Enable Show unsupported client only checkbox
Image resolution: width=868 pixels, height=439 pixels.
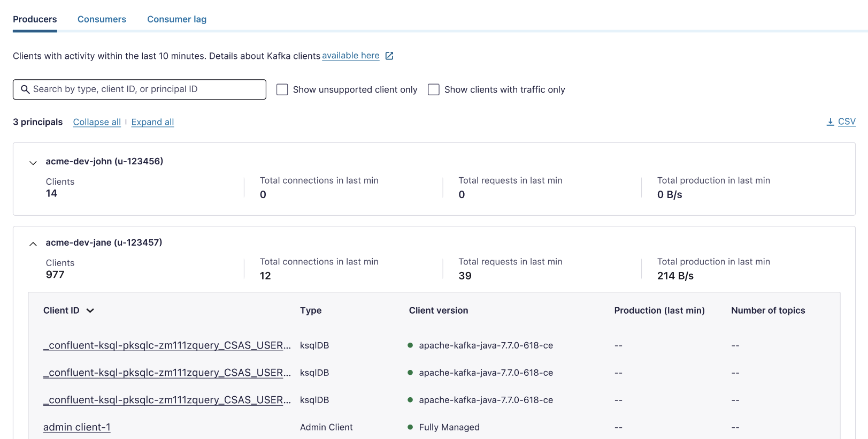pyautogui.click(x=282, y=89)
